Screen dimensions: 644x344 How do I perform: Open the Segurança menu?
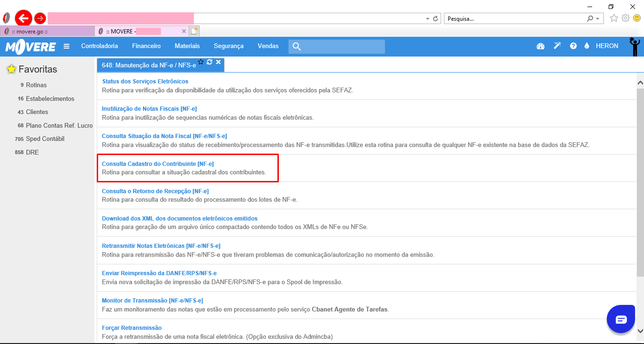[x=229, y=46]
